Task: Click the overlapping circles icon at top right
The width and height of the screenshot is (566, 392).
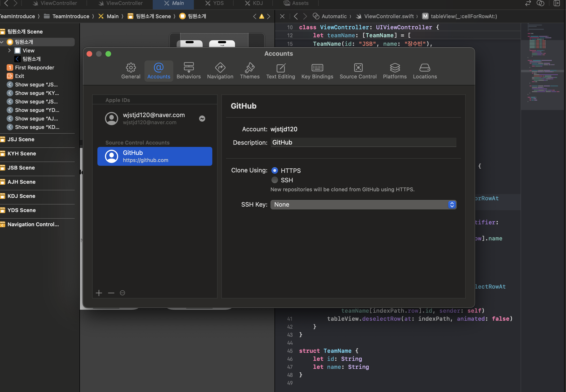Action: point(540,3)
